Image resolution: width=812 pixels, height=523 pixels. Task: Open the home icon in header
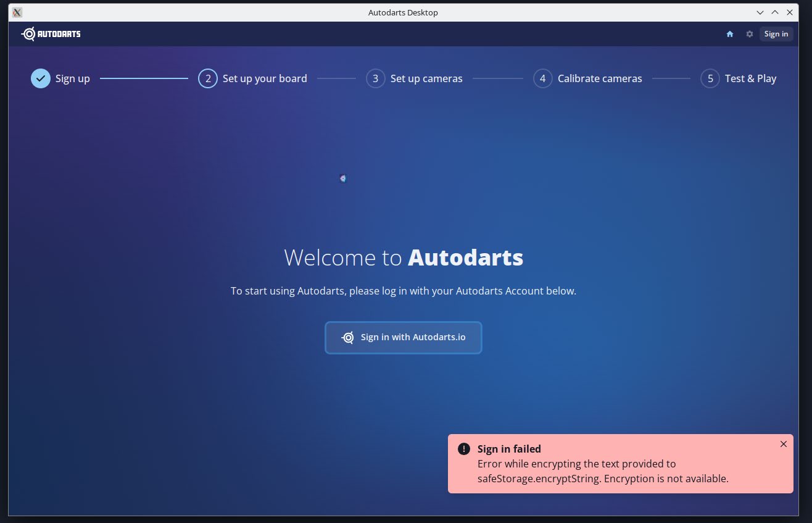pyautogui.click(x=730, y=34)
